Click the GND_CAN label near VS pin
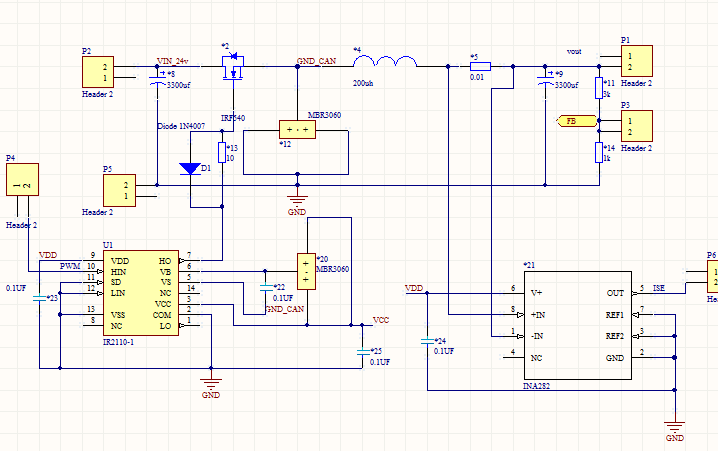 click(x=285, y=309)
